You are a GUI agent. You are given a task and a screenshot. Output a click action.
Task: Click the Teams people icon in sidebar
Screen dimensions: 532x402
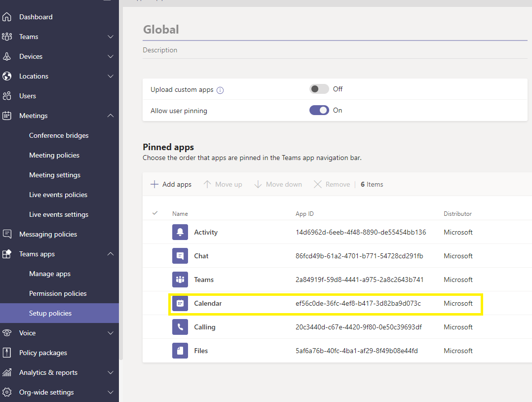7,37
